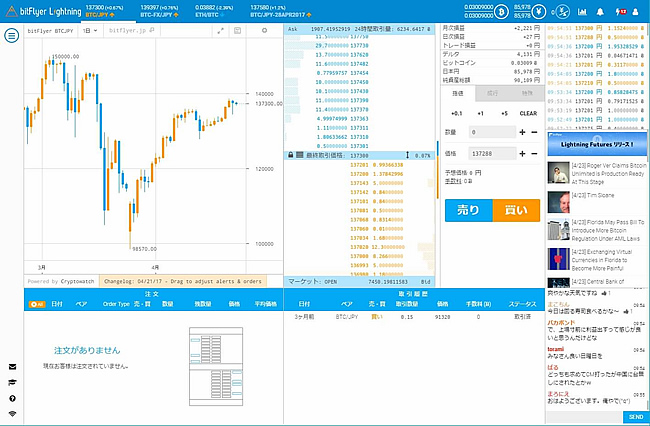
Task: Click the Roger Ver news thumbnail image
Action: coord(558,173)
